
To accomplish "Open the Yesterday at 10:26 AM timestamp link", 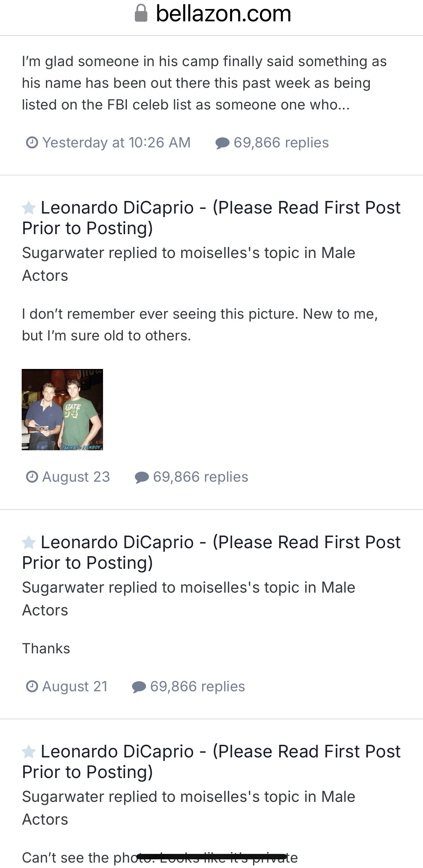I will 116,142.
